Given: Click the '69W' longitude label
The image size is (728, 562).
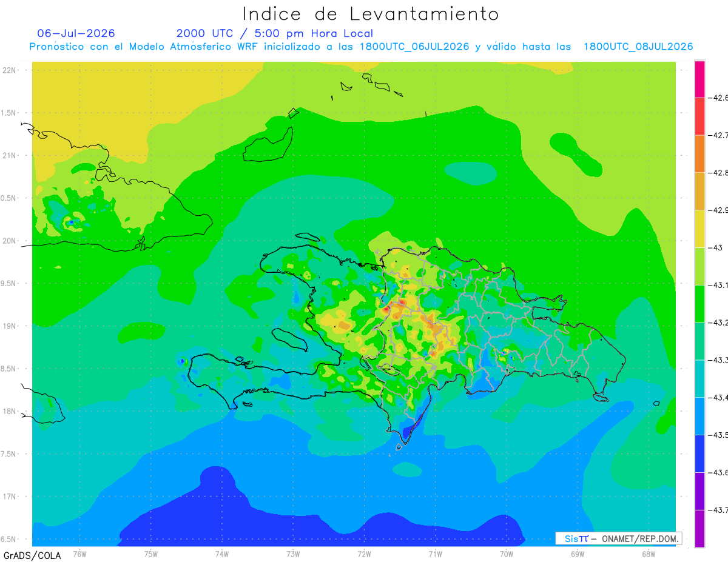Looking at the screenshot, I should click(x=578, y=554).
